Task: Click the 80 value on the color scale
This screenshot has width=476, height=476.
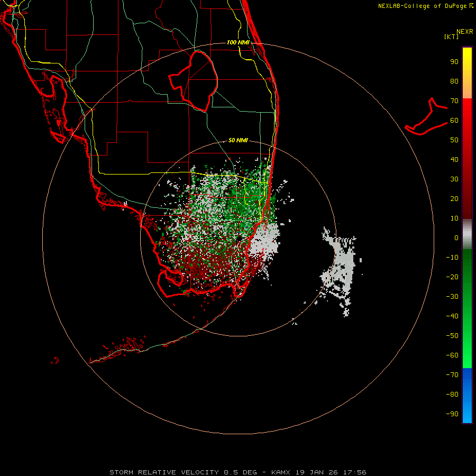Action: (454, 81)
